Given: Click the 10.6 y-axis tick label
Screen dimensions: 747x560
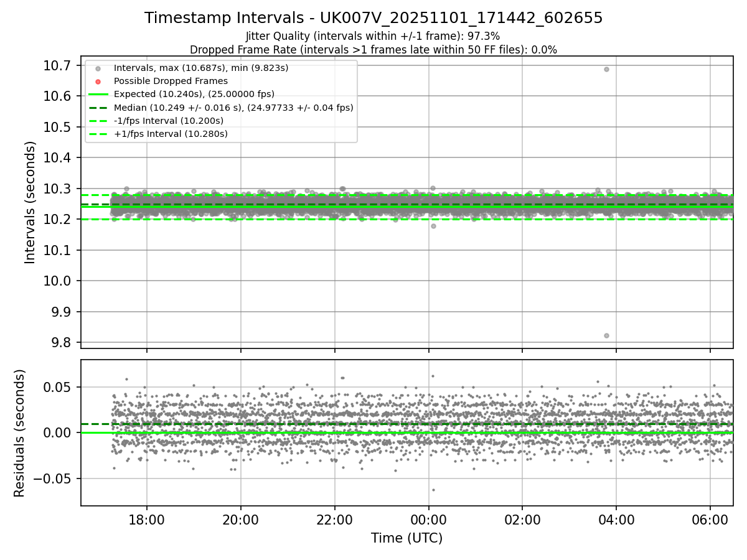Looking at the screenshot, I should 57,96.
